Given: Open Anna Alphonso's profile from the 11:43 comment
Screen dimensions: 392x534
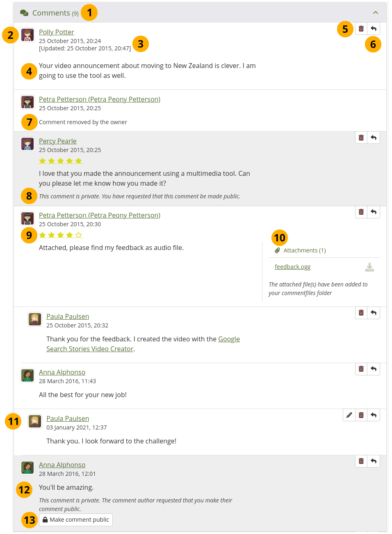Looking at the screenshot, I should pyautogui.click(x=62, y=372).
